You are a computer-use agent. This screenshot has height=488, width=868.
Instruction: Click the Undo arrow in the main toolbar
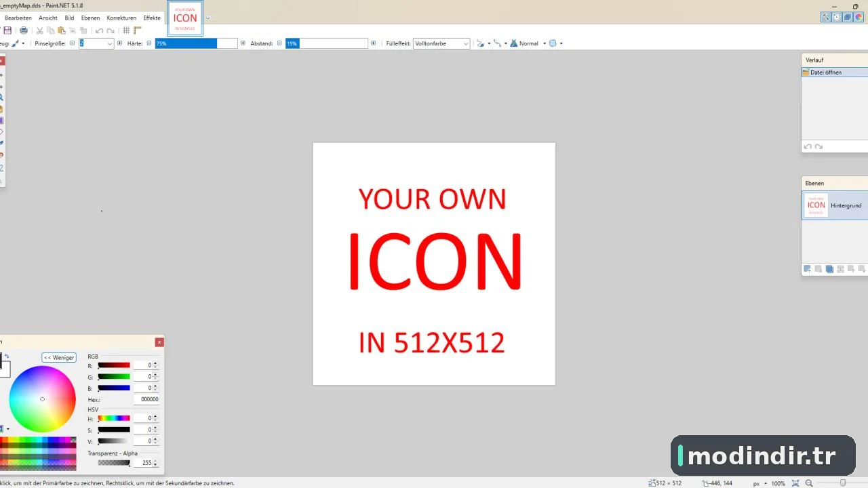(x=100, y=30)
